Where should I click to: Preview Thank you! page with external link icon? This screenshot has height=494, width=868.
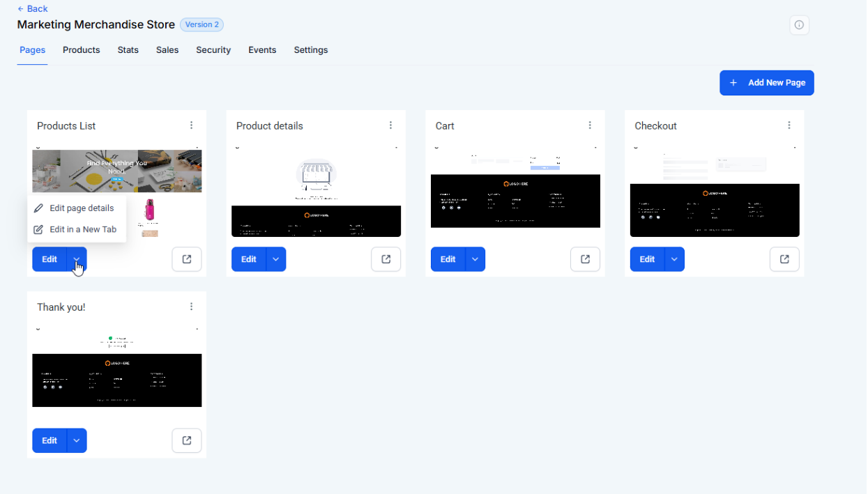(187, 440)
